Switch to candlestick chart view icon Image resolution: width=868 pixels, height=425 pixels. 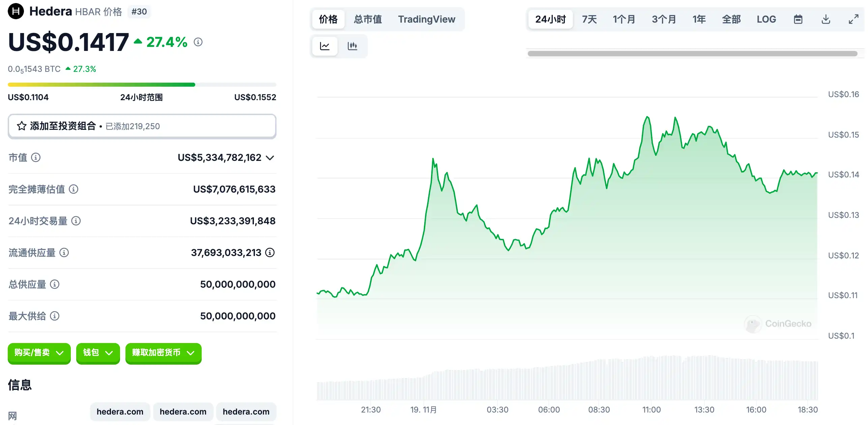pyautogui.click(x=352, y=46)
